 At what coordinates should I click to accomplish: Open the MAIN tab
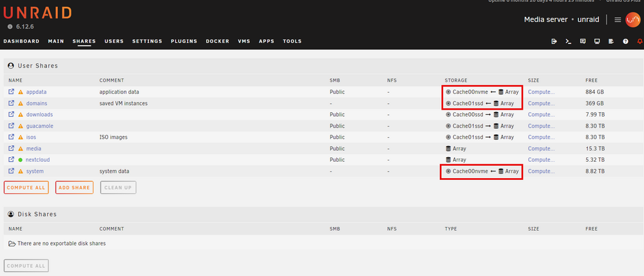pos(56,41)
